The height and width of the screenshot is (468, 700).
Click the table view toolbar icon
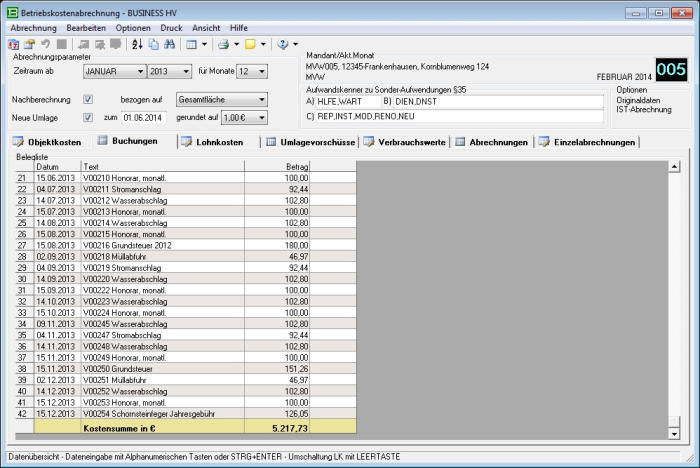coord(192,44)
